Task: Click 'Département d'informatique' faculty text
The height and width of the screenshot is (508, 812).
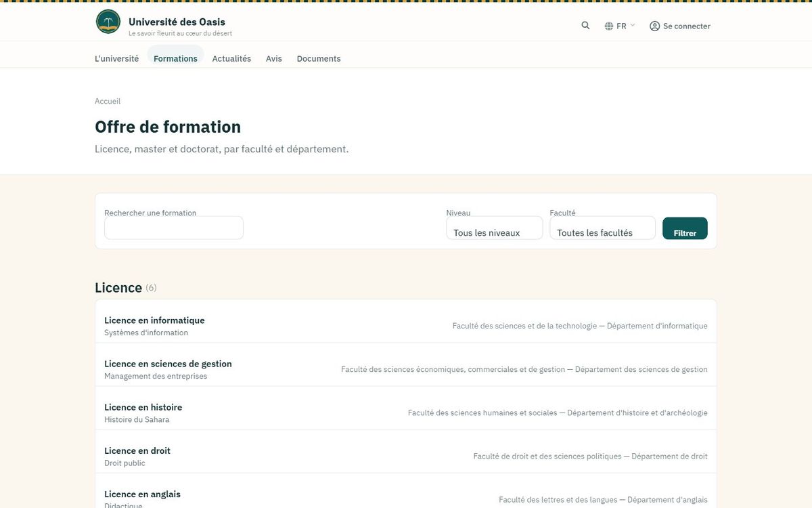Action: 657,326
